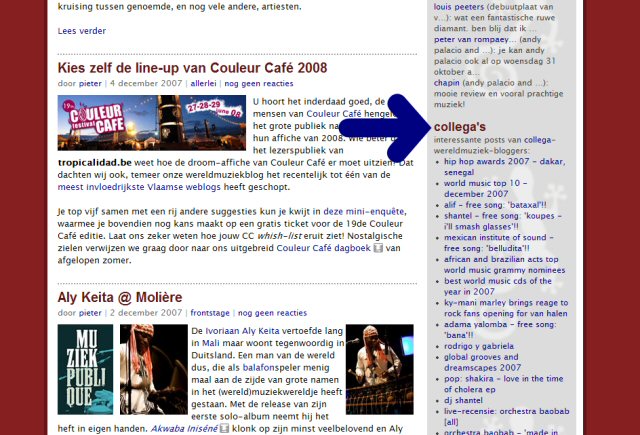Open post title 'Aly Keita @ Molière'
This screenshot has width=640, height=435.
(x=120, y=297)
